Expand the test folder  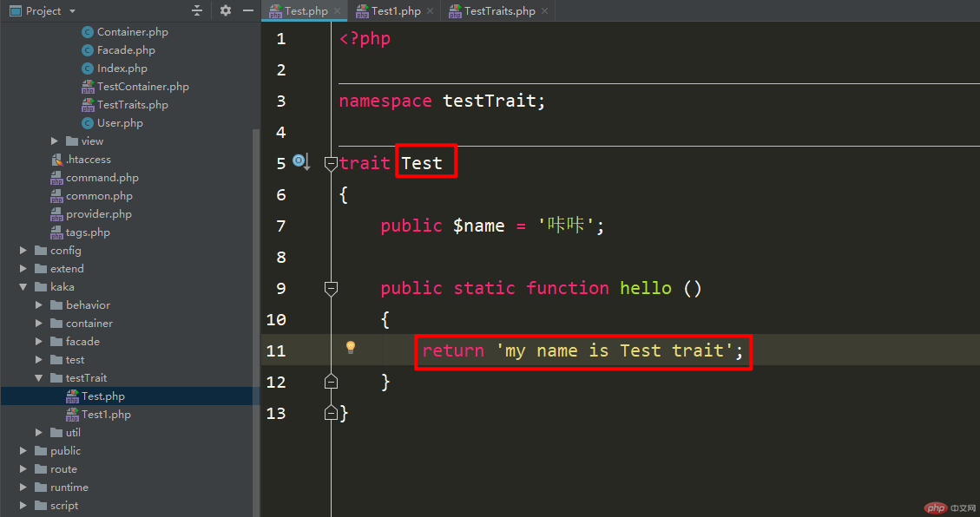pyautogui.click(x=39, y=360)
